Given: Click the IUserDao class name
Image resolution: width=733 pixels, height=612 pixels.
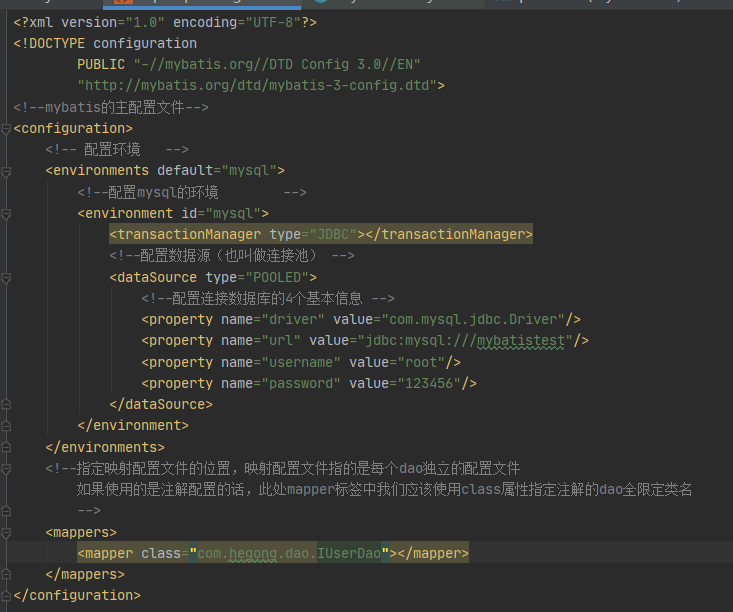Looking at the screenshot, I should click(x=349, y=554).
